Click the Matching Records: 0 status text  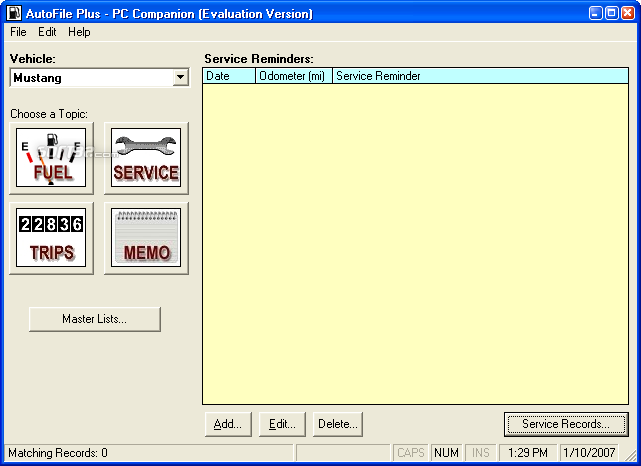[x=58, y=453]
